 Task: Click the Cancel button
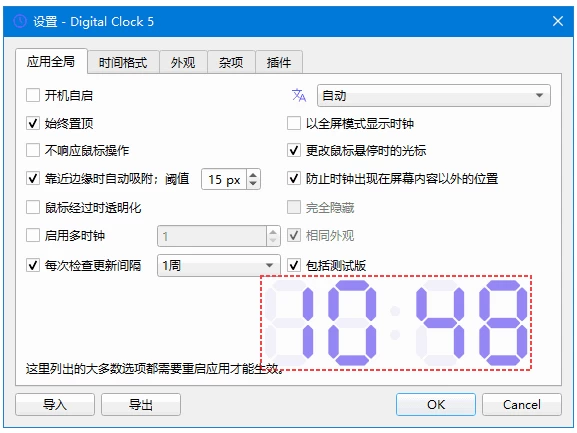[x=522, y=404]
